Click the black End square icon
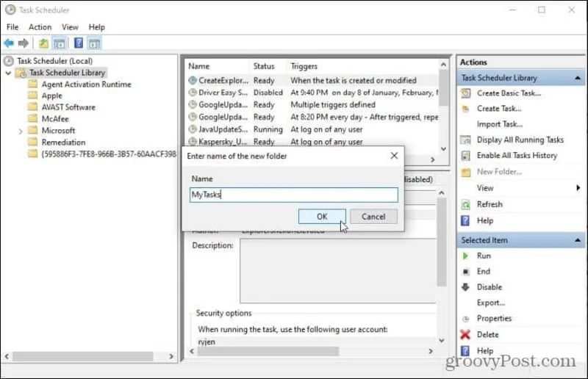 point(465,272)
